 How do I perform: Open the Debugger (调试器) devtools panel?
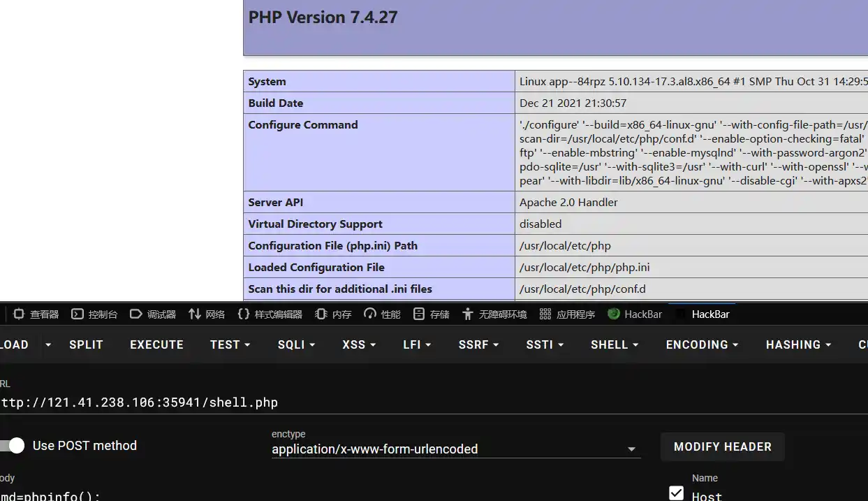154,314
